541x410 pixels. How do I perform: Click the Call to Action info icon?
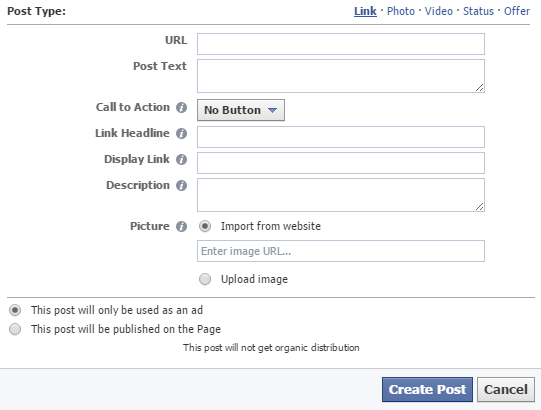(x=181, y=107)
